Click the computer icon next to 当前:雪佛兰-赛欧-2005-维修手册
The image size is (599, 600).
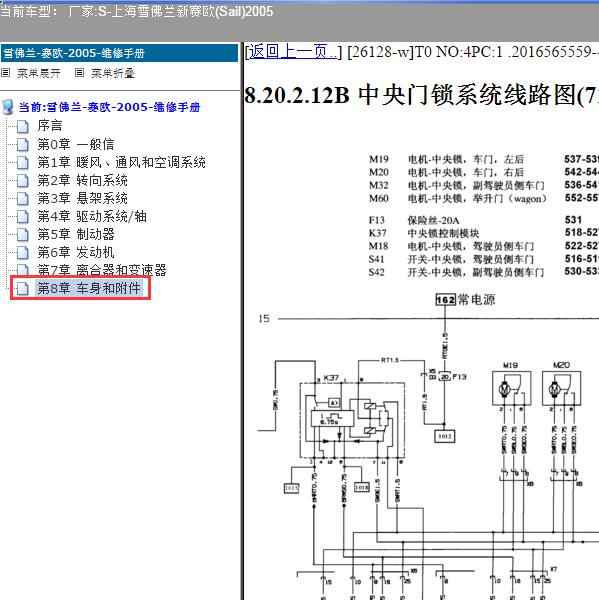tap(8, 107)
